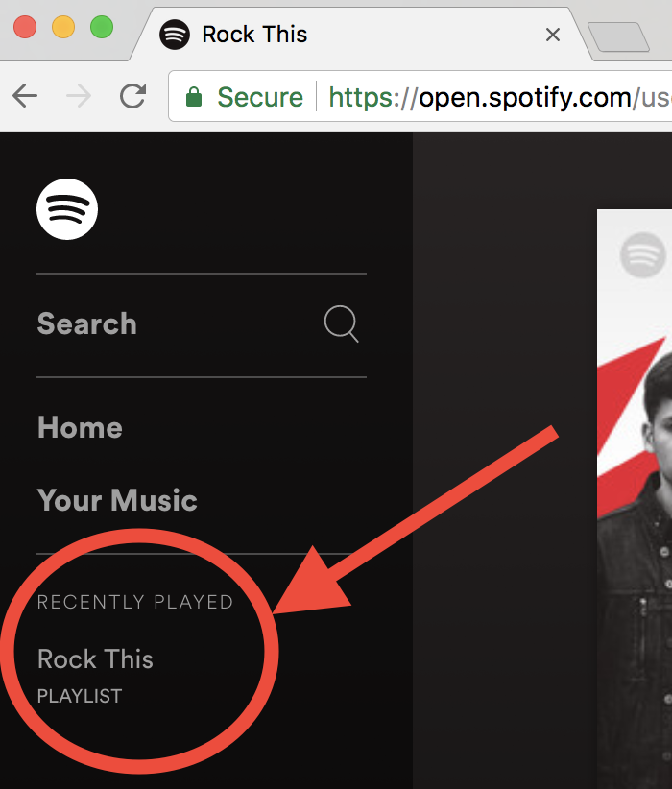Click the Spotify favicon on the tab
This screenshot has height=789, width=672.
click(x=174, y=35)
